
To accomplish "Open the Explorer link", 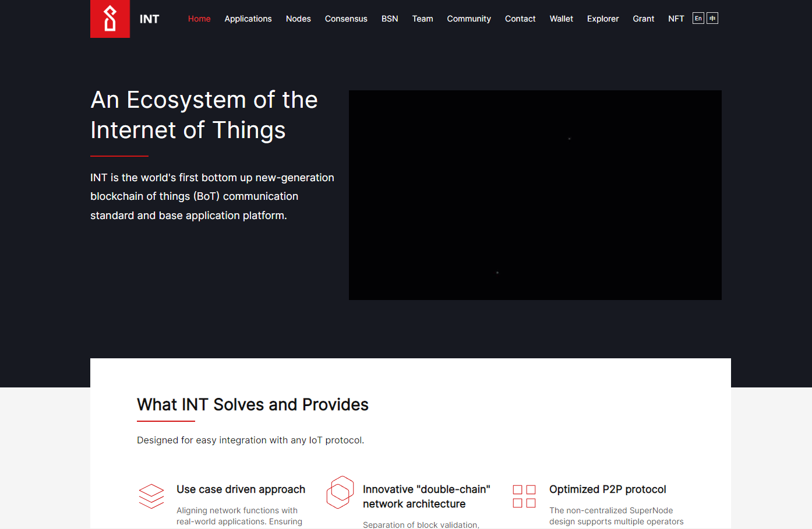I will point(603,19).
